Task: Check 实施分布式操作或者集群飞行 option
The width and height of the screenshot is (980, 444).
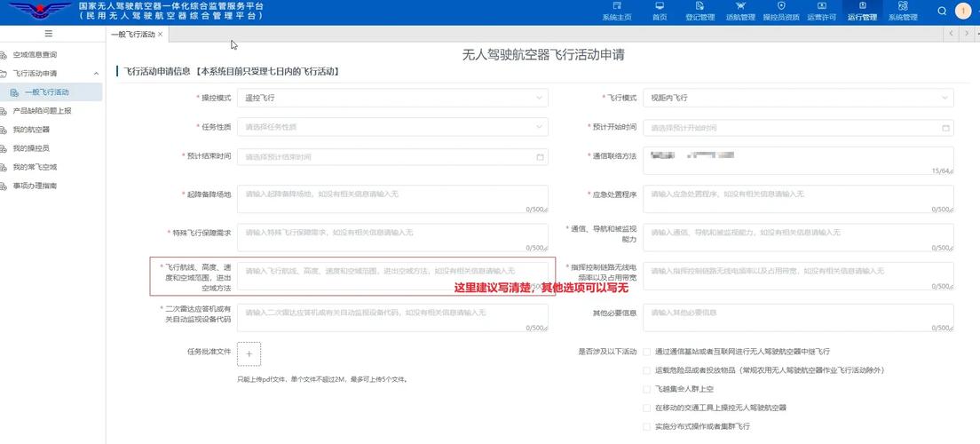Action: click(647, 426)
